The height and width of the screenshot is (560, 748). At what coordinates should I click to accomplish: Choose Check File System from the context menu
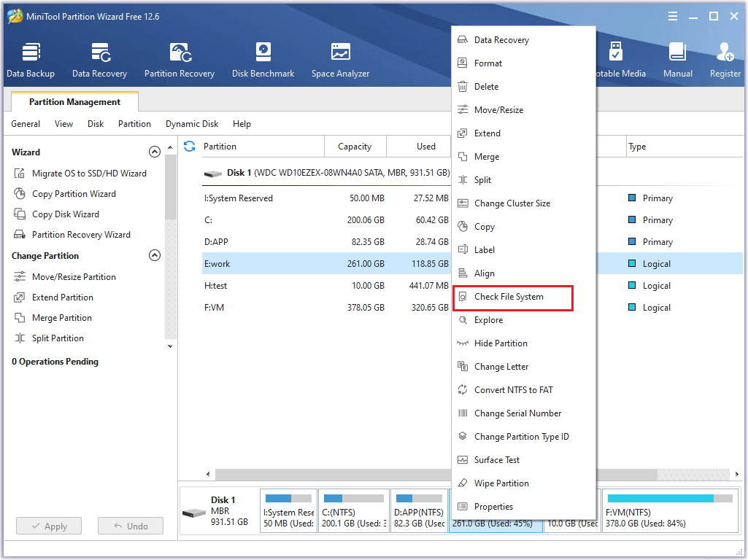509,297
